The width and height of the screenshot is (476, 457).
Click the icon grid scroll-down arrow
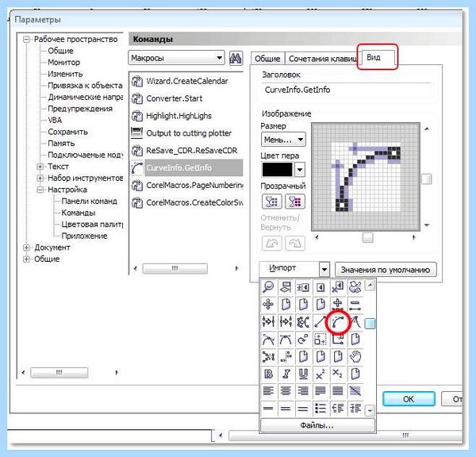[370, 410]
